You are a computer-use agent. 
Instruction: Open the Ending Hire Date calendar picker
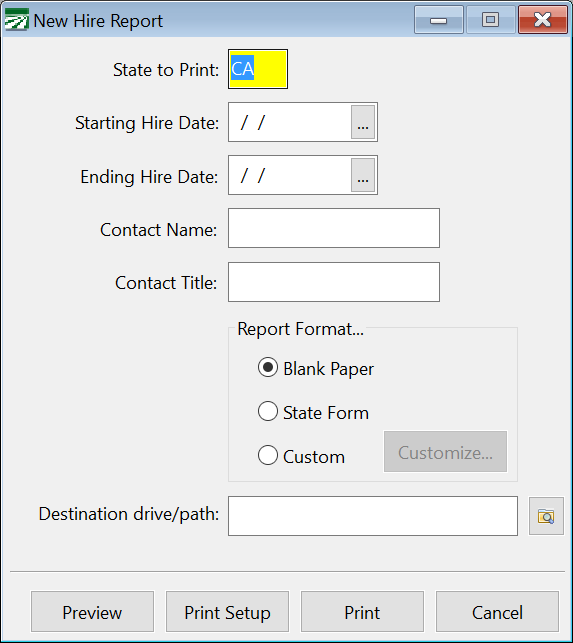point(363,175)
